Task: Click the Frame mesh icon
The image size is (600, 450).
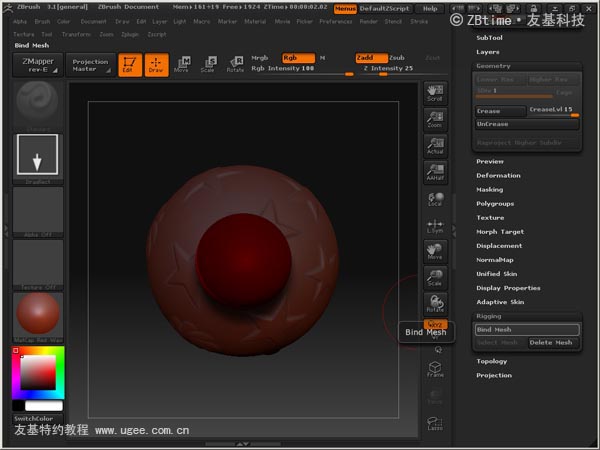Action: tap(435, 369)
